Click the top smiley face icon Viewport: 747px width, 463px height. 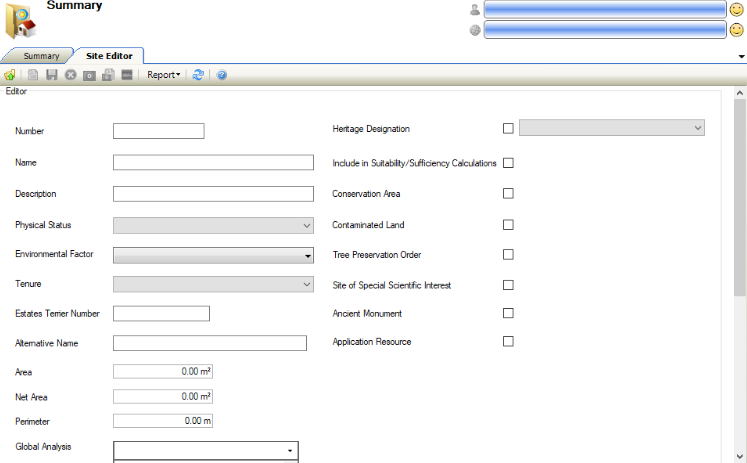(736, 9)
